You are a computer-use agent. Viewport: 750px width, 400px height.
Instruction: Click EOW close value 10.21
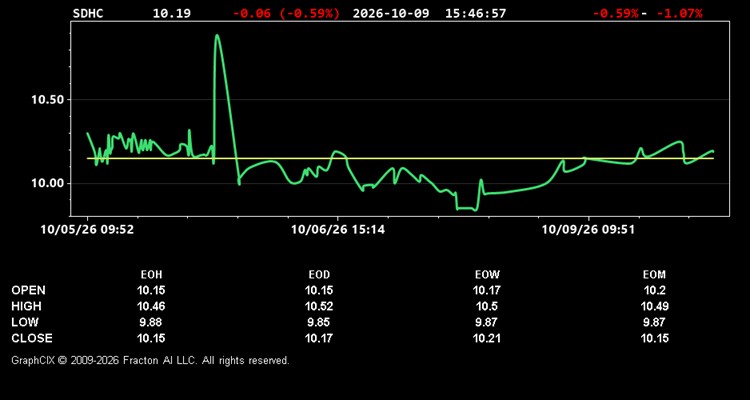486,338
